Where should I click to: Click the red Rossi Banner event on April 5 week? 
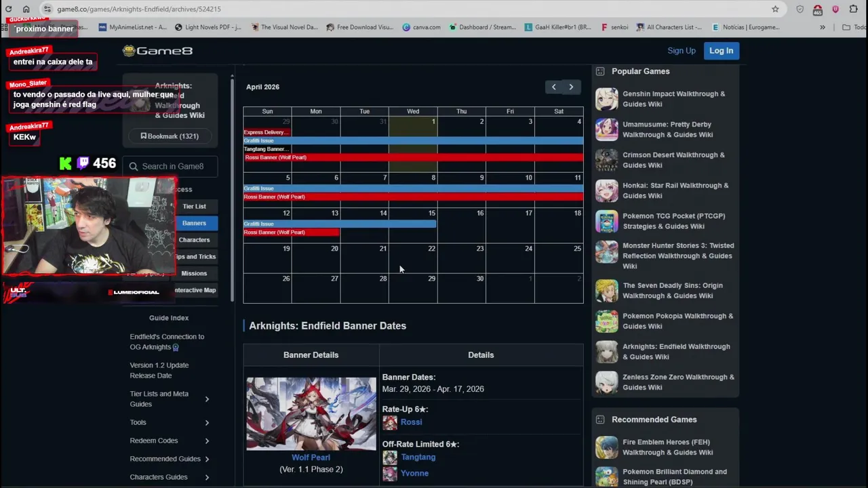click(x=413, y=197)
